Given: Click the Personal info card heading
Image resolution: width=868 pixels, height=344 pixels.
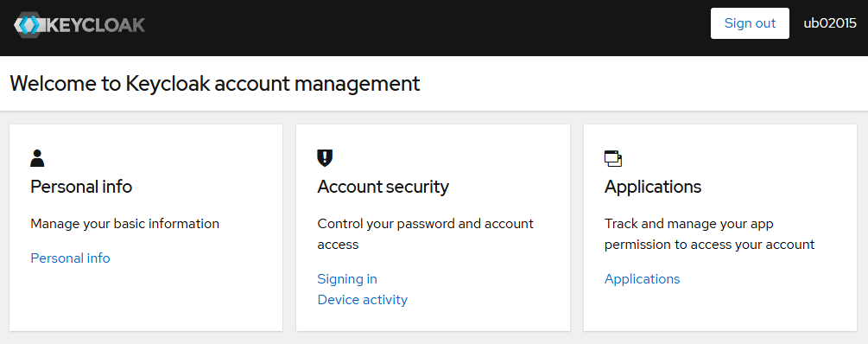Looking at the screenshot, I should click(x=81, y=187).
